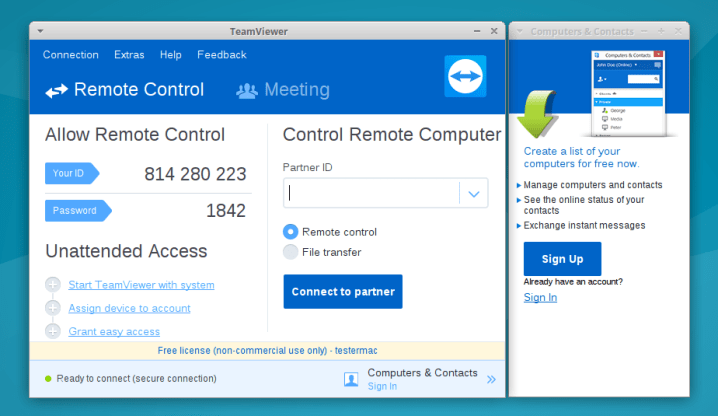The height and width of the screenshot is (416, 718).
Task: Switch to the Remote Control tab
Action: [x=125, y=90]
